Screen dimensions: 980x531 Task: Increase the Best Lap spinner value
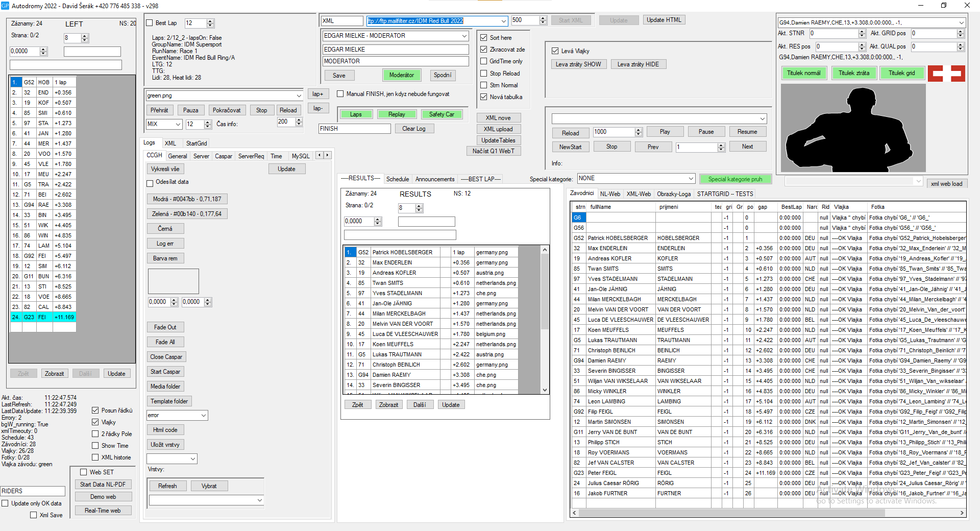(210, 21)
